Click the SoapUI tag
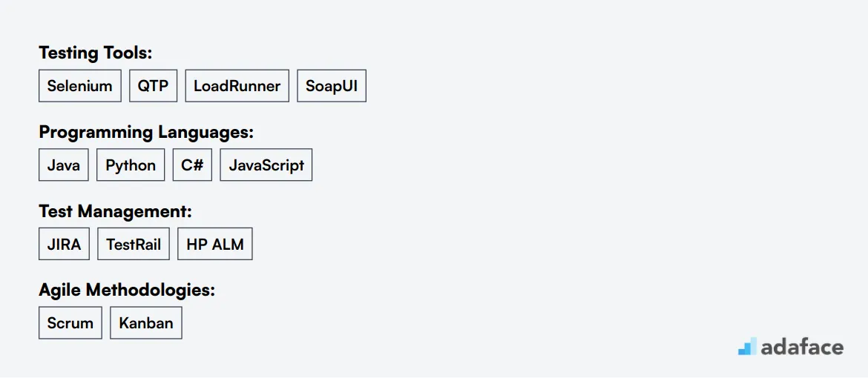This screenshot has height=378, width=868. click(332, 86)
